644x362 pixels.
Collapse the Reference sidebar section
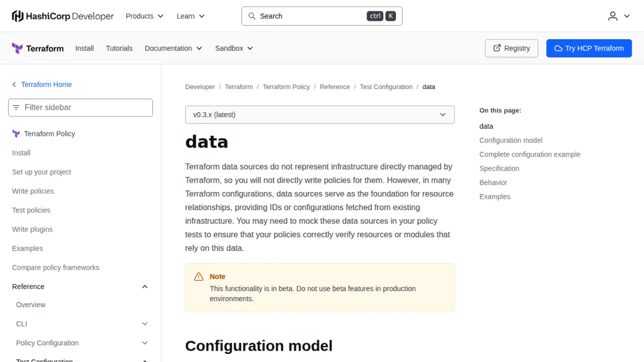pyautogui.click(x=144, y=286)
